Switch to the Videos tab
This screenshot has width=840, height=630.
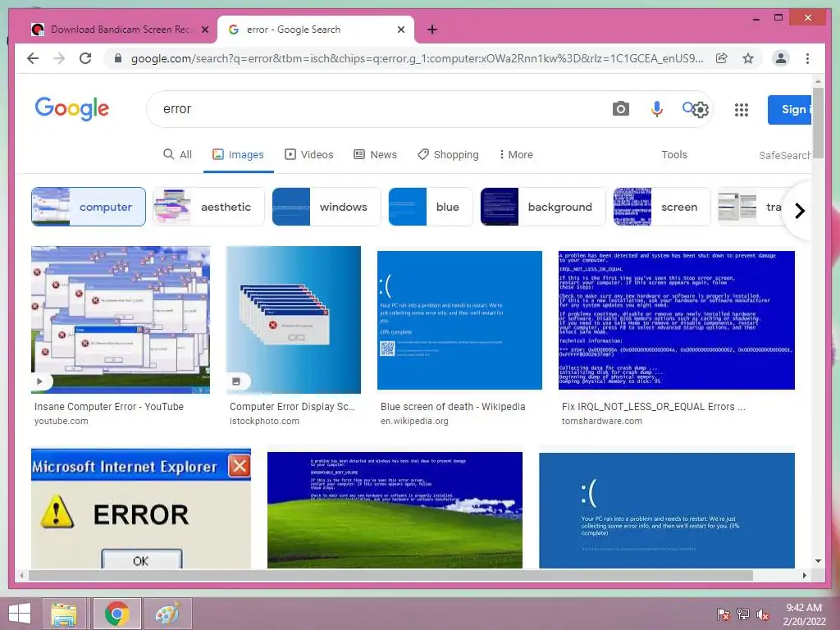click(x=309, y=154)
